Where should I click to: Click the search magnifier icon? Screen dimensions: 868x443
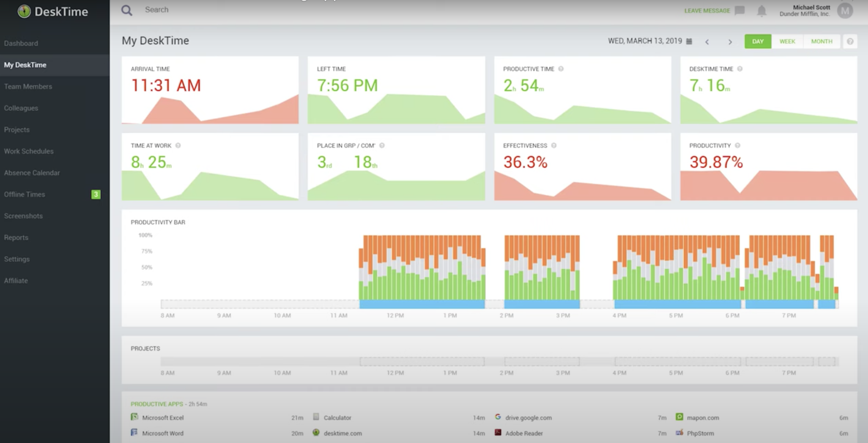[127, 10]
